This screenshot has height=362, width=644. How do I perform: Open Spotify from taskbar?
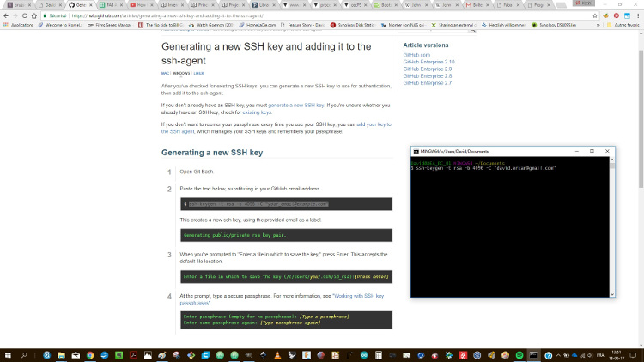coord(519,355)
